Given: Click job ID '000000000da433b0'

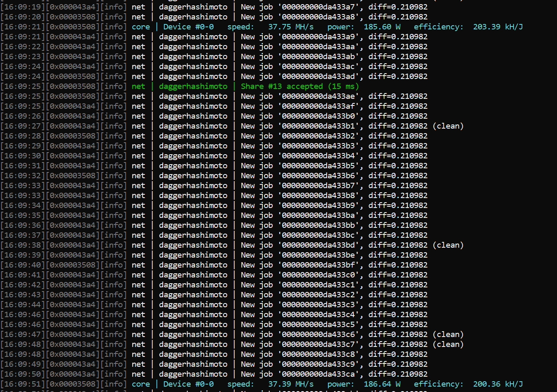Looking at the screenshot, I should [318, 116].
